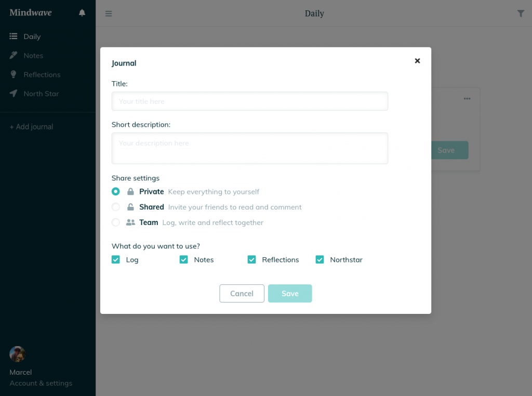Uncheck the Log checkbox
532x396 pixels.
click(116, 260)
